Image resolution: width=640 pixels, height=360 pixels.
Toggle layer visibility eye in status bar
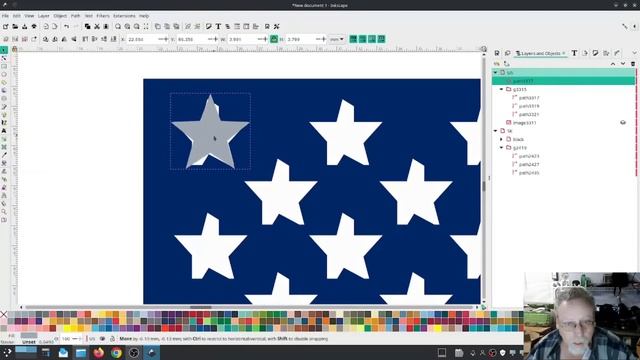102,339
